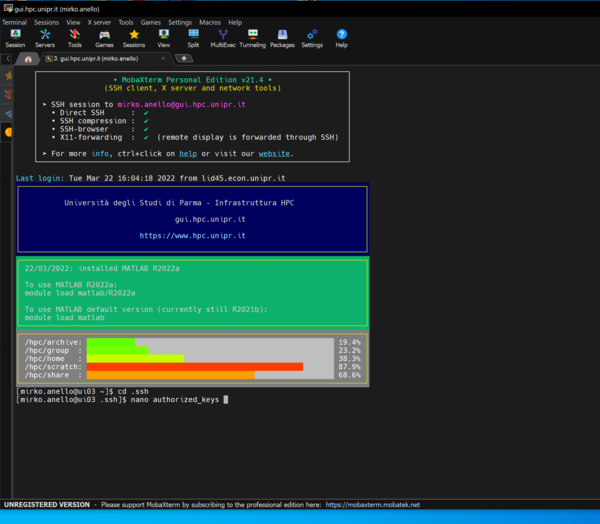
Task: Open the starred Sessions toolbar icon
Action: pyautogui.click(x=134, y=38)
